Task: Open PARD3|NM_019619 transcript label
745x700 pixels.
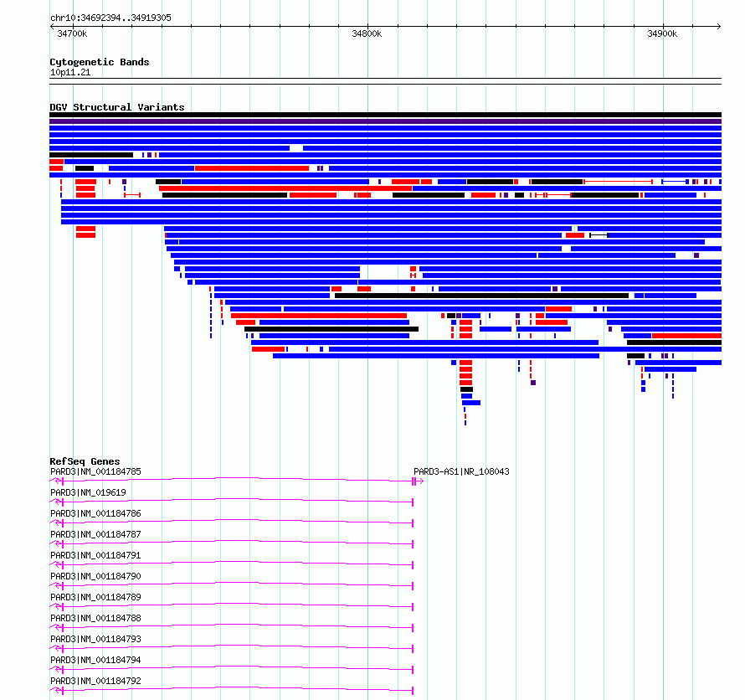Action: [x=89, y=493]
